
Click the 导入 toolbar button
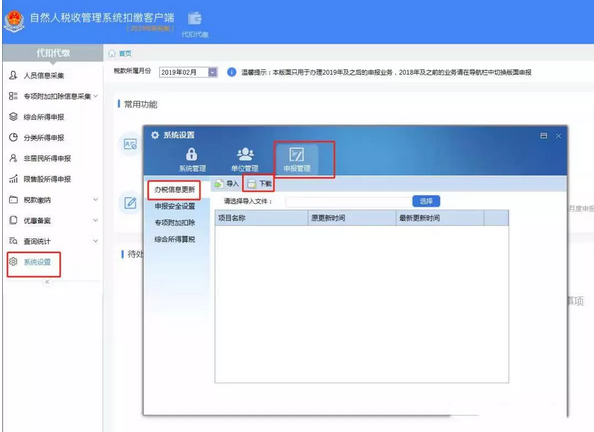point(227,184)
